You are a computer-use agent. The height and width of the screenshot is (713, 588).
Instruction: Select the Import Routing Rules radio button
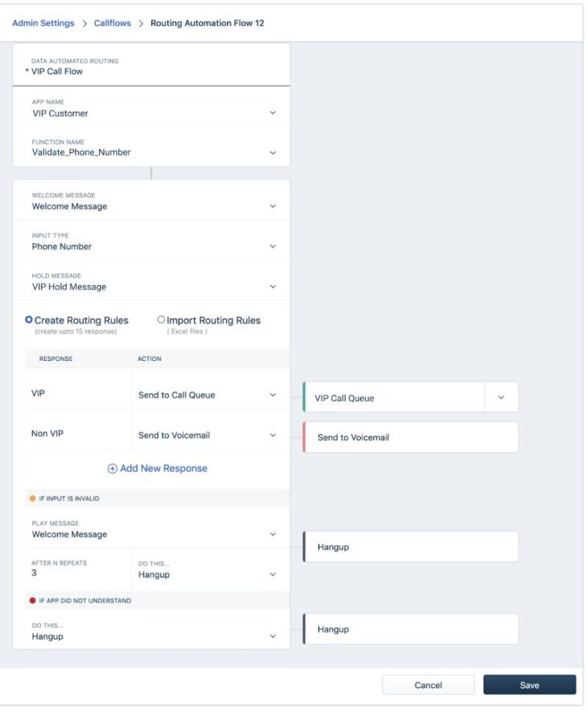point(161,320)
